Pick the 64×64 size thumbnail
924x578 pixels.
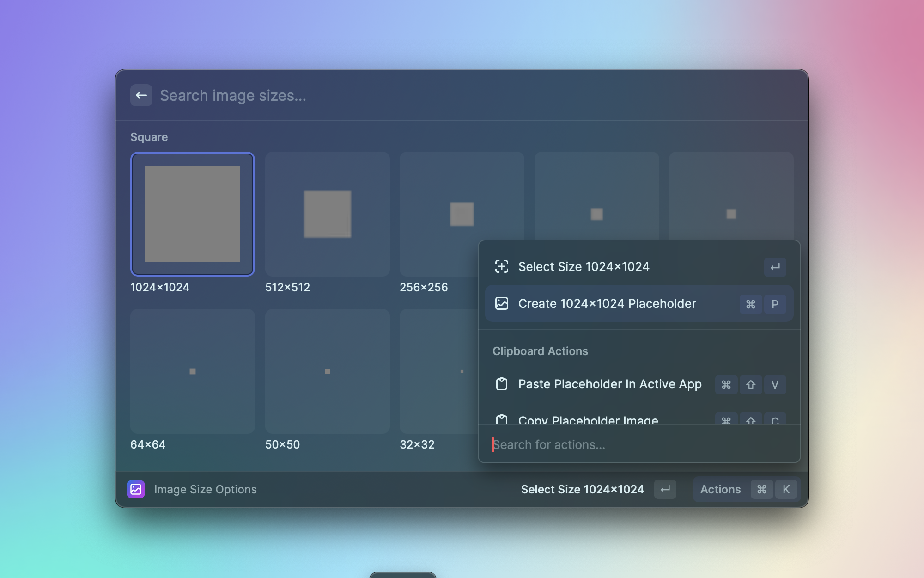tap(193, 371)
